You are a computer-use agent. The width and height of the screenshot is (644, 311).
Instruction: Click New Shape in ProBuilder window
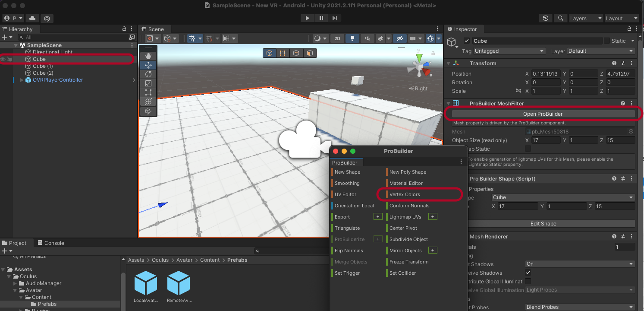(x=347, y=172)
